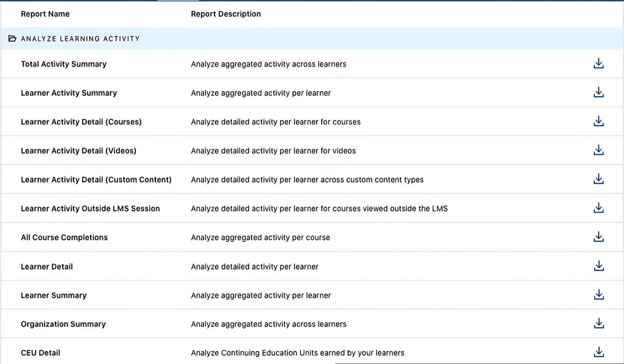Open the Total Activity Summary report name

(x=64, y=64)
